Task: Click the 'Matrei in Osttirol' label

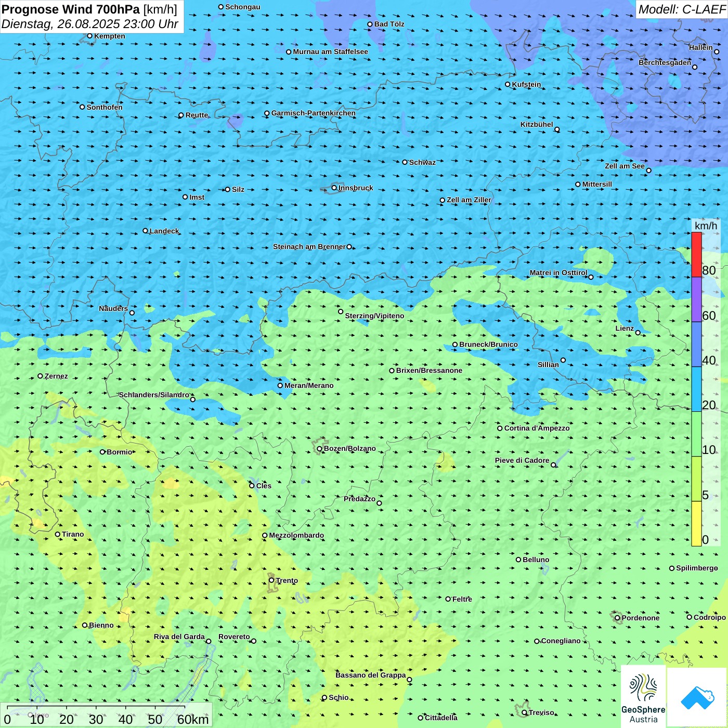Action: [558, 272]
